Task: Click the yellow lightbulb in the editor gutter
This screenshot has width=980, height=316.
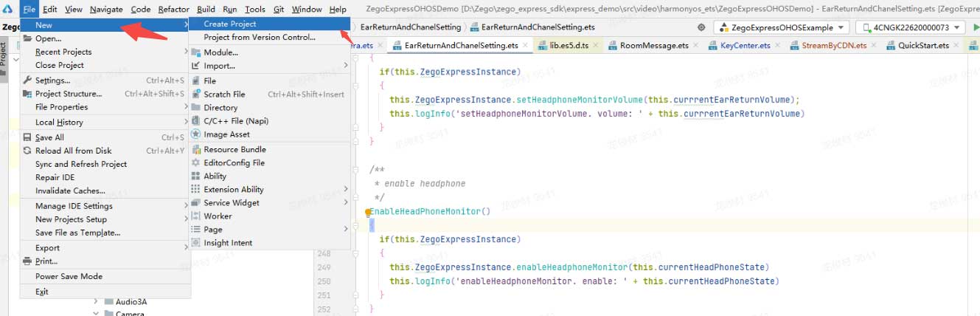Action: click(x=368, y=213)
